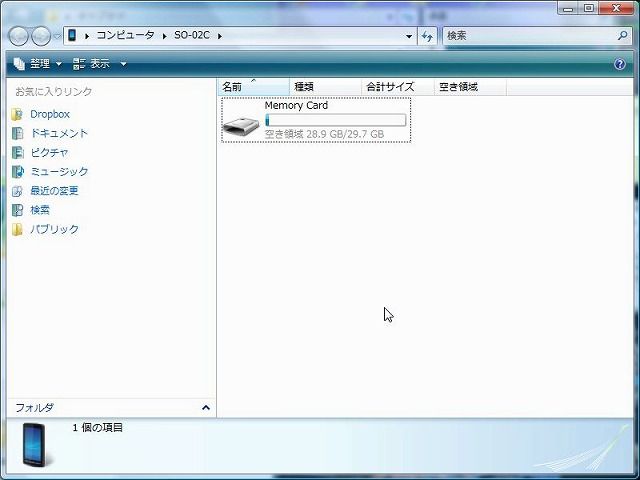Select SO-02C in the address breadcrumb

[x=192, y=35]
